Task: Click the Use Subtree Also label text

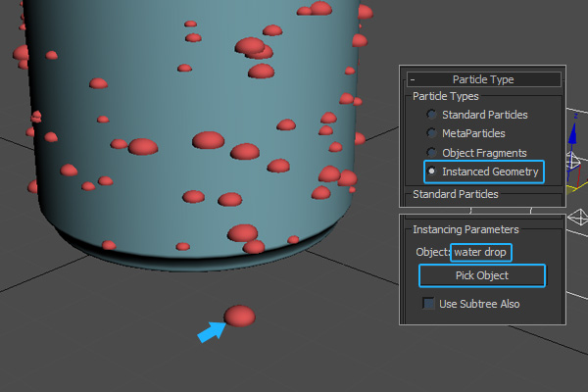Action: [x=481, y=304]
